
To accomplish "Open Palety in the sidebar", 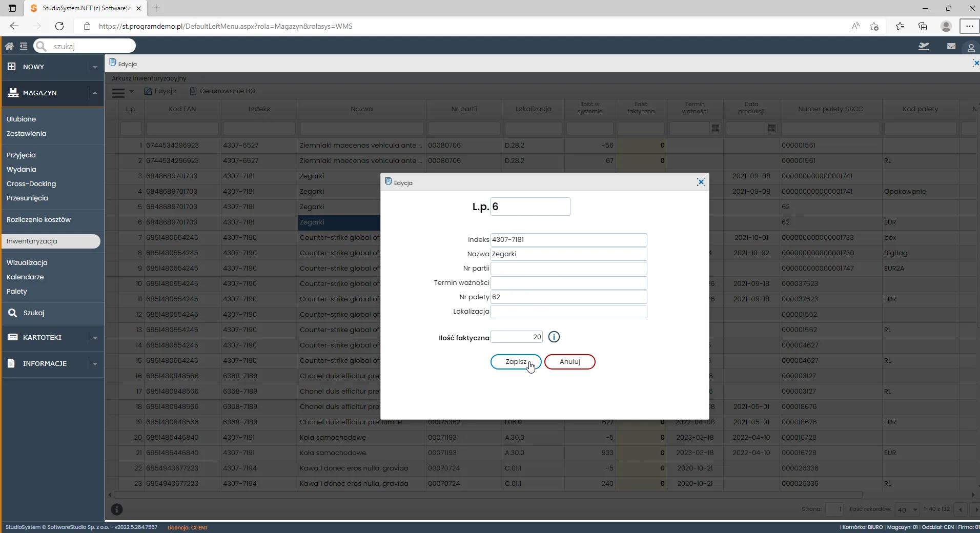I will [x=17, y=291].
